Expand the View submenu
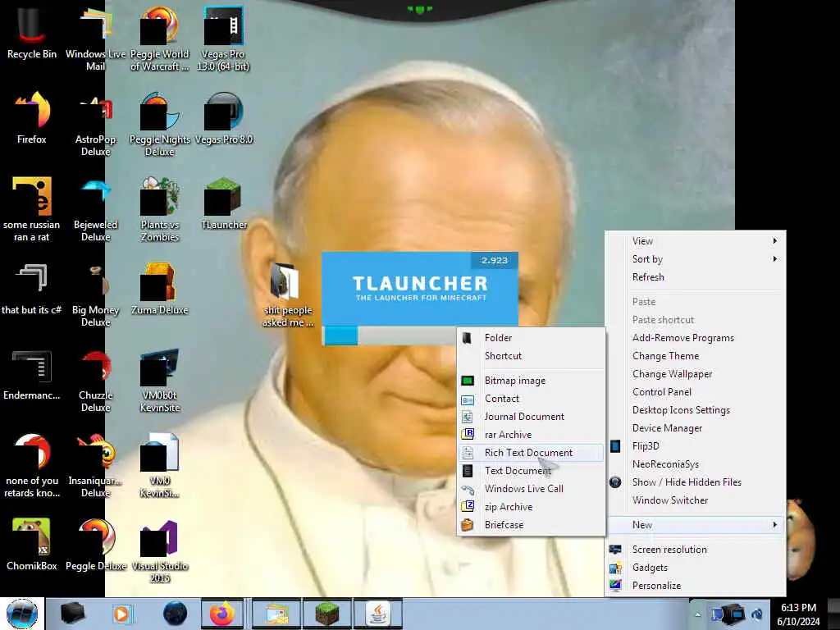 click(x=696, y=241)
